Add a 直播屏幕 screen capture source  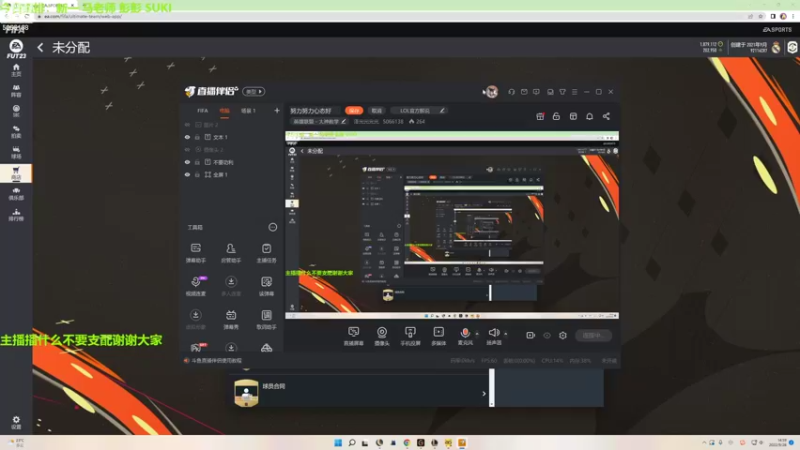click(353, 336)
